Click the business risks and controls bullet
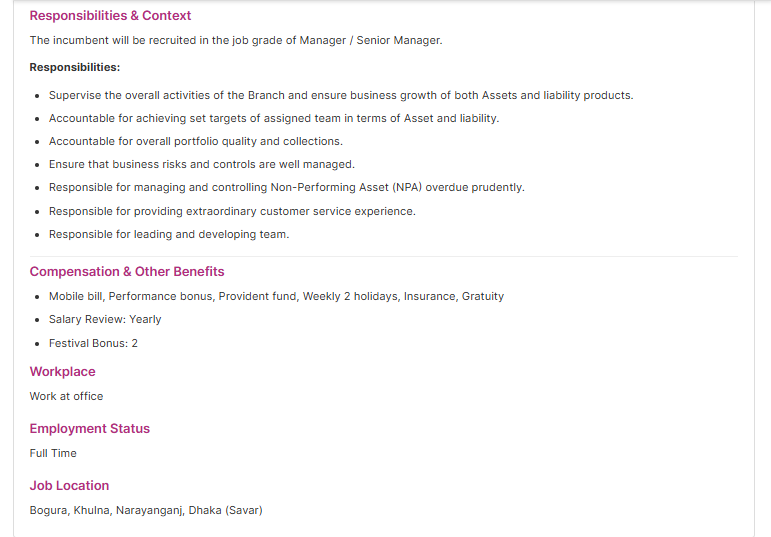The image size is (771, 537). pyautogui.click(x=202, y=164)
